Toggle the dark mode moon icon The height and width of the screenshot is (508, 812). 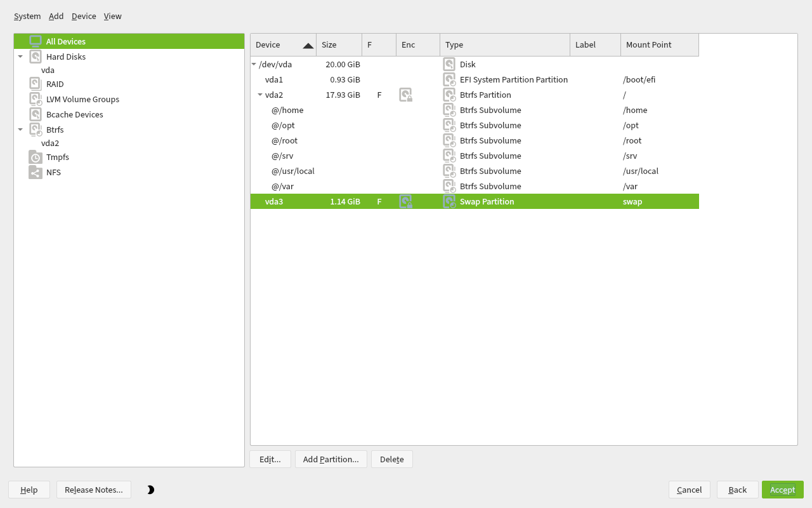click(150, 490)
